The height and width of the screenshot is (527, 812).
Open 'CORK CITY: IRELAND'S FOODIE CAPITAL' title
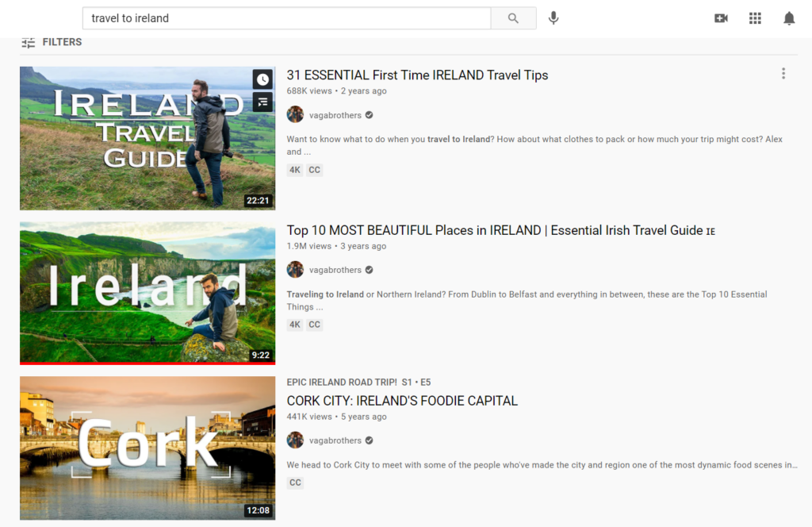pyautogui.click(x=402, y=401)
